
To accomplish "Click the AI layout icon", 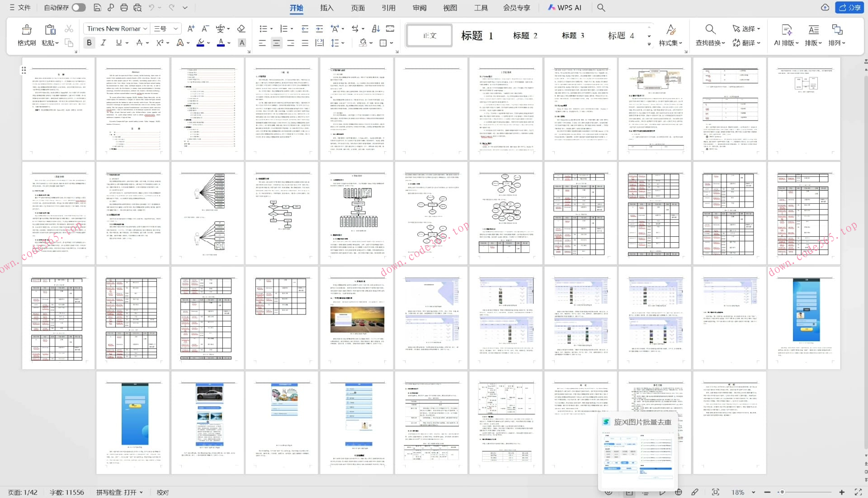I will (x=786, y=30).
